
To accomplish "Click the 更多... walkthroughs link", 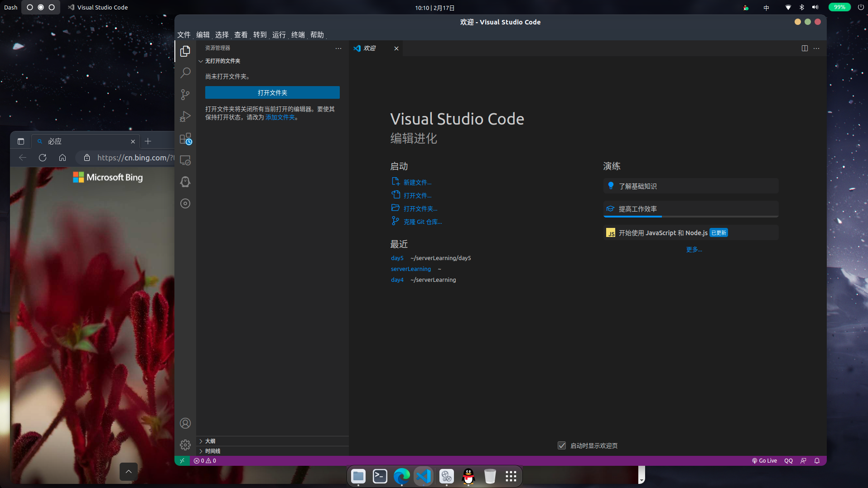I will [x=694, y=250].
